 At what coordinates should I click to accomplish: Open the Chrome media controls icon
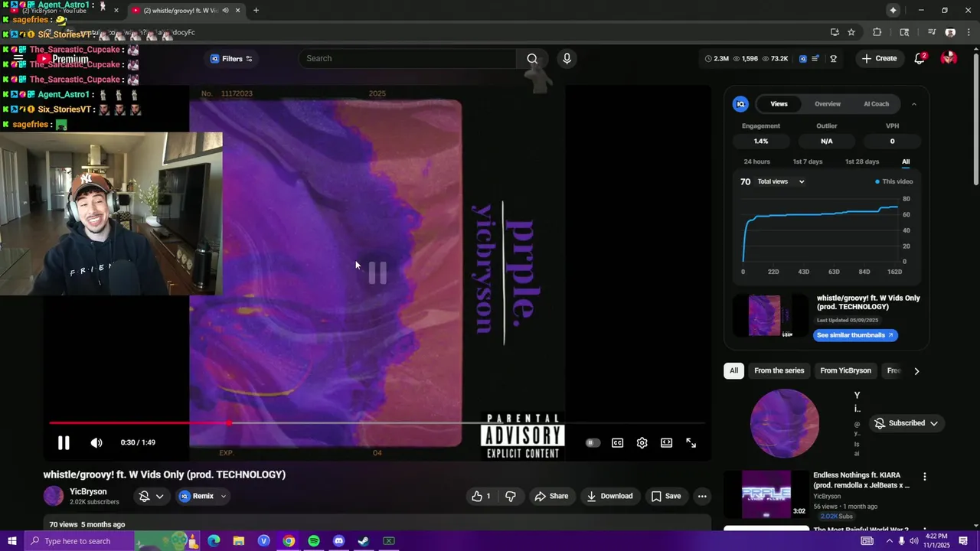pyautogui.click(x=932, y=32)
